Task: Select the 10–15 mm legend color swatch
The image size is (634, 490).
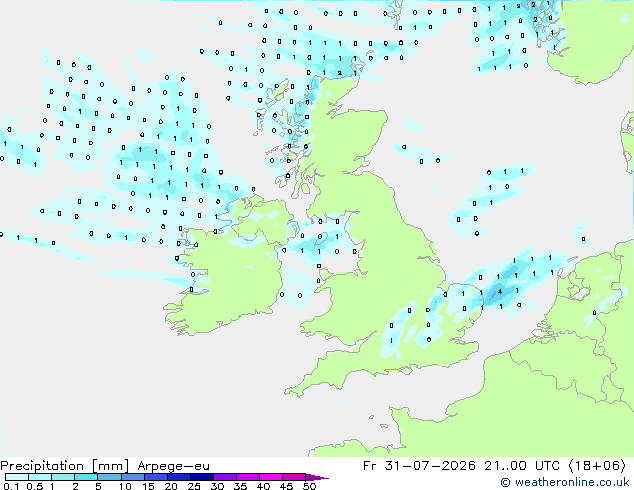Action: click(x=132, y=477)
